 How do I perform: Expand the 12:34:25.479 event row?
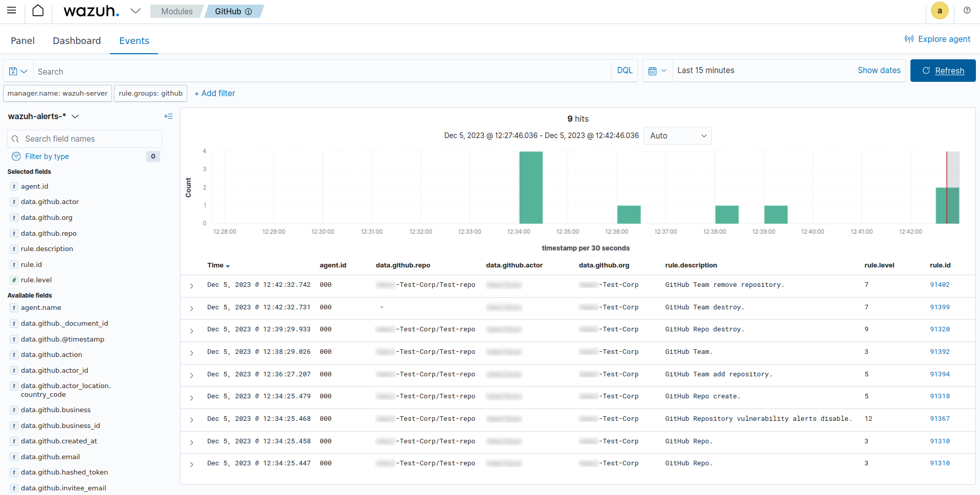point(192,398)
